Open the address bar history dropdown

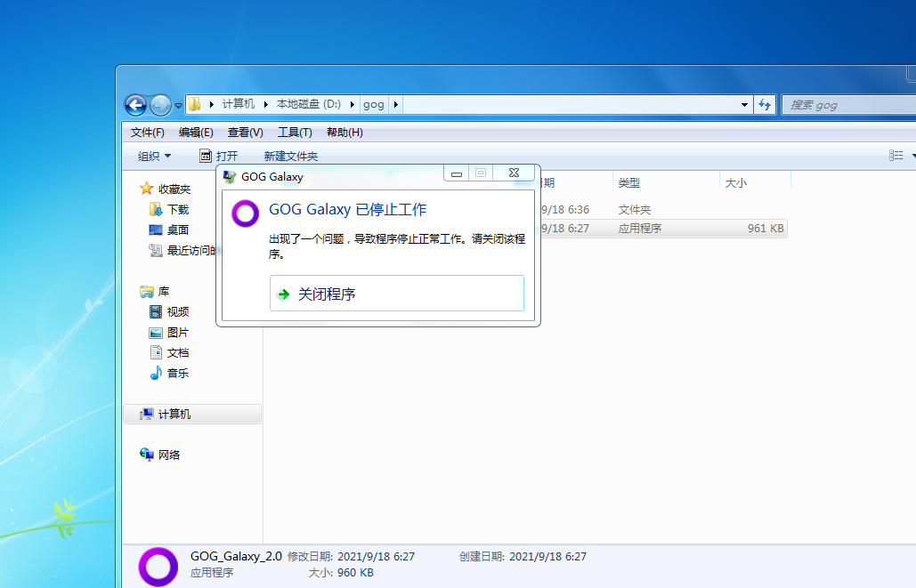point(744,105)
